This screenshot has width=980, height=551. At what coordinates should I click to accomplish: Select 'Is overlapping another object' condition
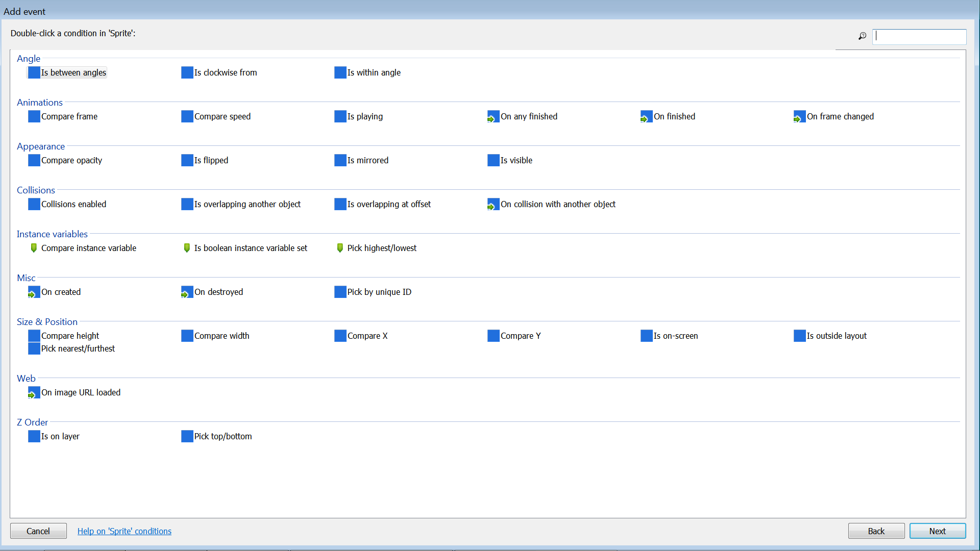pyautogui.click(x=247, y=205)
